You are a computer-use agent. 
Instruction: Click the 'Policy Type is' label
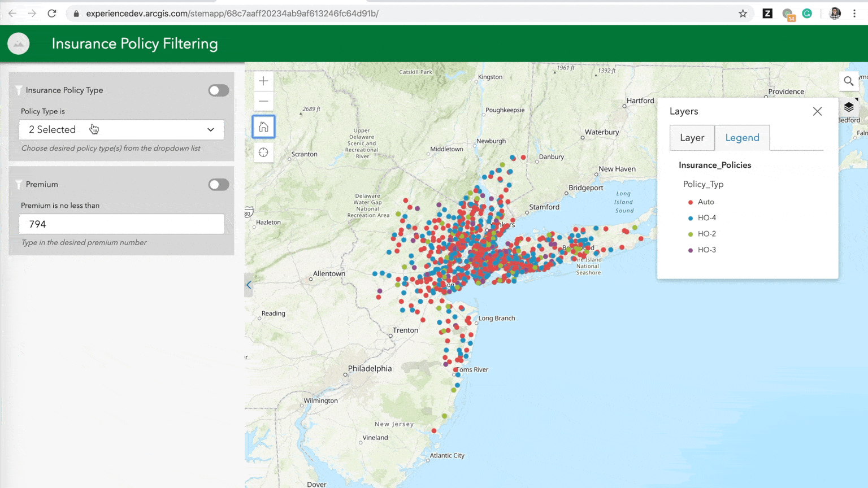click(x=43, y=111)
